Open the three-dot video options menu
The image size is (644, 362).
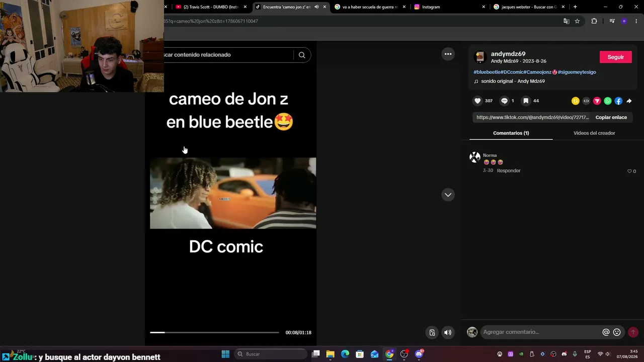448,54
